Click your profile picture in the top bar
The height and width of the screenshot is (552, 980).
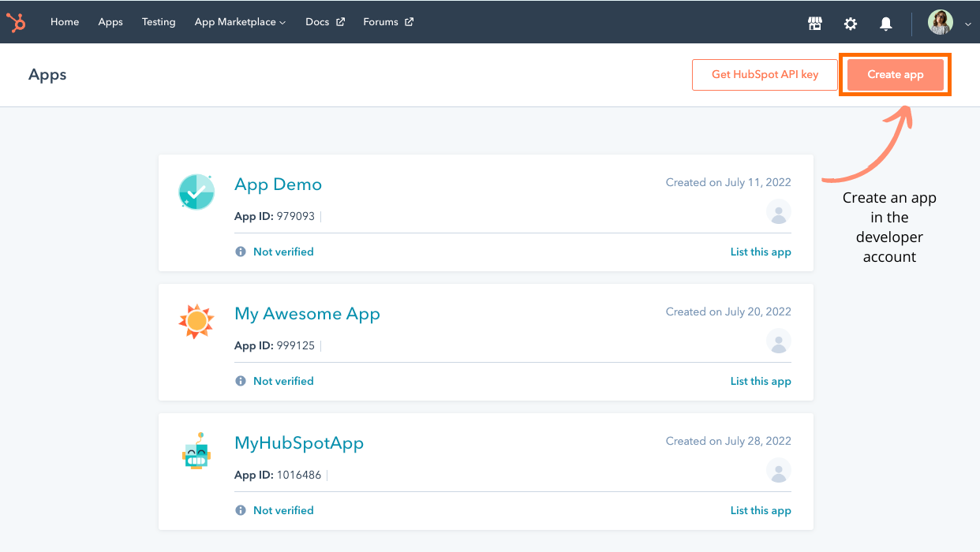940,22
